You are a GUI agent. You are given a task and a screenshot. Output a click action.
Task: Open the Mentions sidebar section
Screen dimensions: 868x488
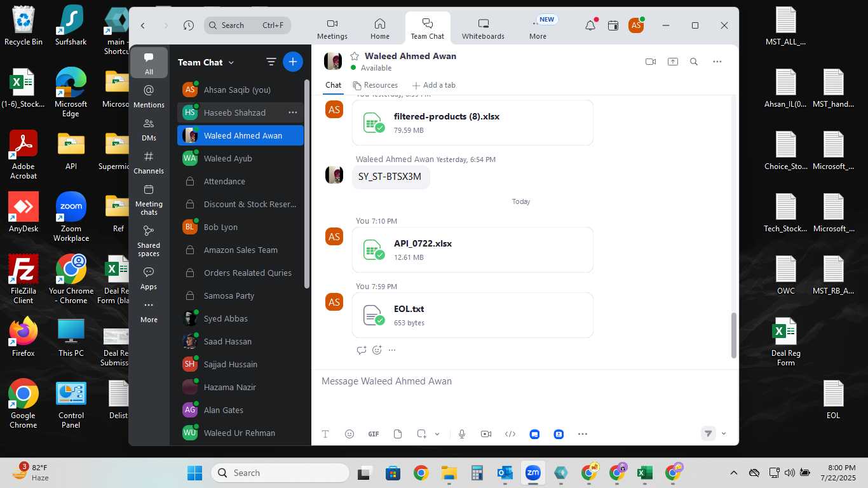149,96
